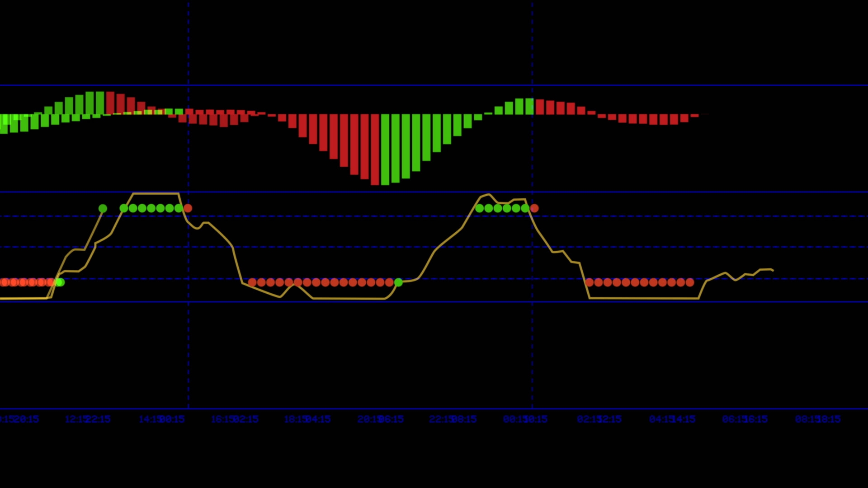Click the first red dot of the middle lower row
The width and height of the screenshot is (868, 488).
pyautogui.click(x=252, y=282)
